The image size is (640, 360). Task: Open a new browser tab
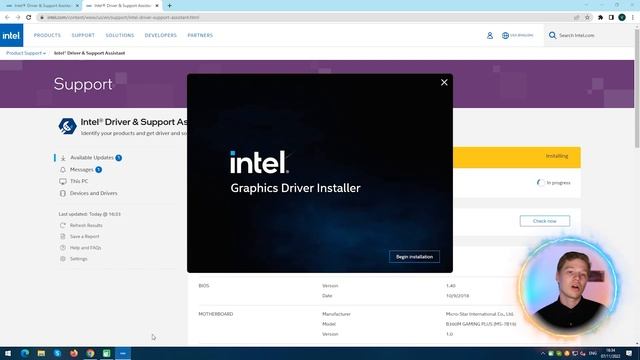[169, 6]
